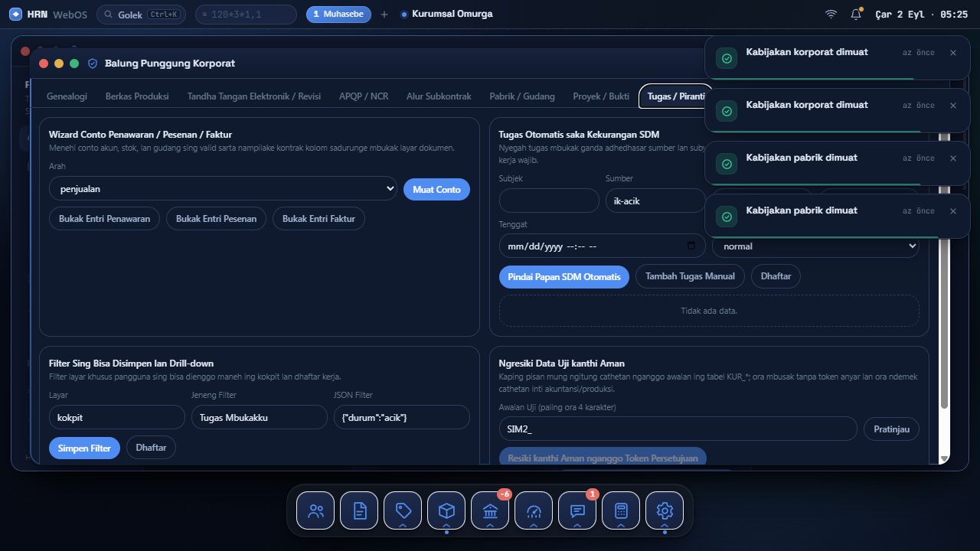Open the people icon in the dock
980x551 pixels.
tap(315, 510)
